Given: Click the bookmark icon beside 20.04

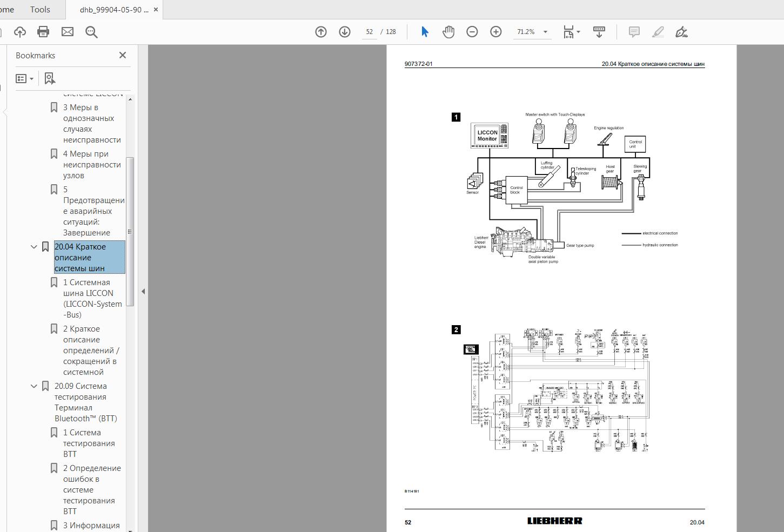Looking at the screenshot, I should pyautogui.click(x=45, y=247).
